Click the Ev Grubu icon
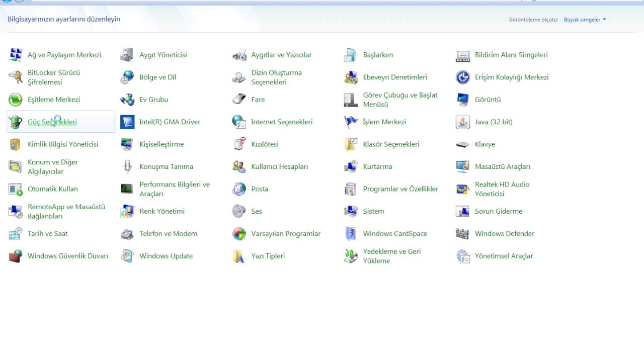 [127, 100]
